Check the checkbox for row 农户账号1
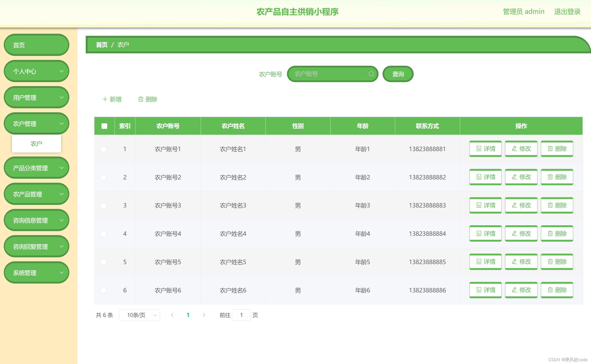 click(104, 149)
